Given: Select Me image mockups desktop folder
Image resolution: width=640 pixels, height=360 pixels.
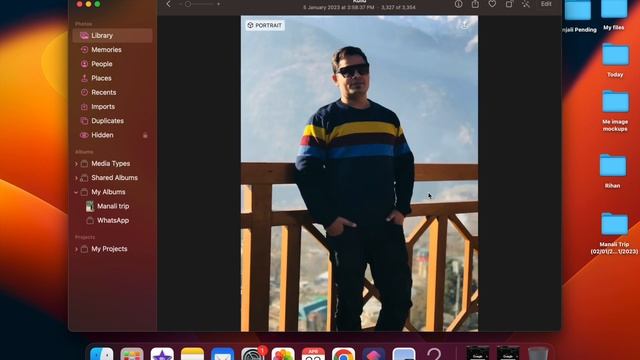Looking at the screenshot, I should 616,111.
